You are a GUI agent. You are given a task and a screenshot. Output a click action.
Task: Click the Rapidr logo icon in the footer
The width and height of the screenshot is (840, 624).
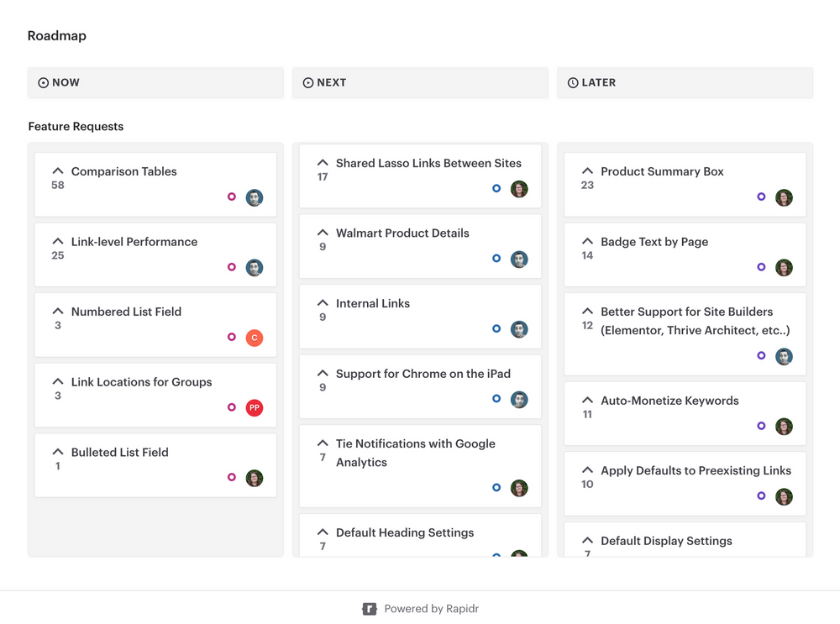(x=370, y=608)
